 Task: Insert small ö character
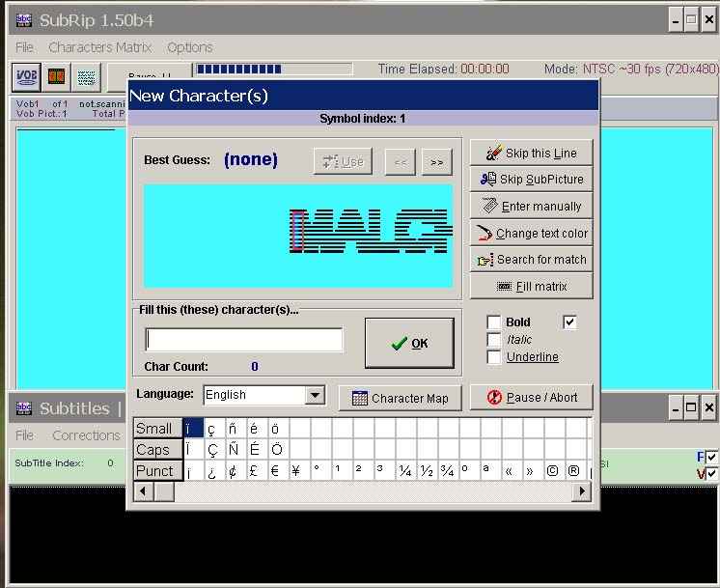point(278,428)
